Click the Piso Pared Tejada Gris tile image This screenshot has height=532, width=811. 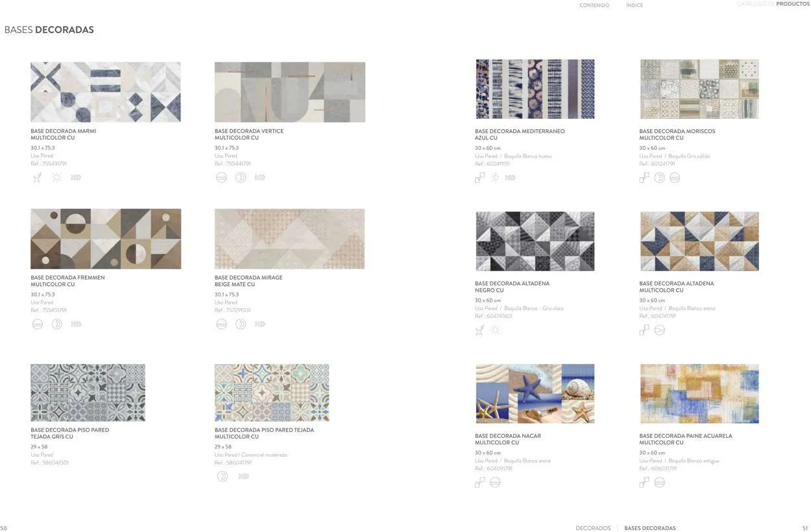[x=88, y=393]
